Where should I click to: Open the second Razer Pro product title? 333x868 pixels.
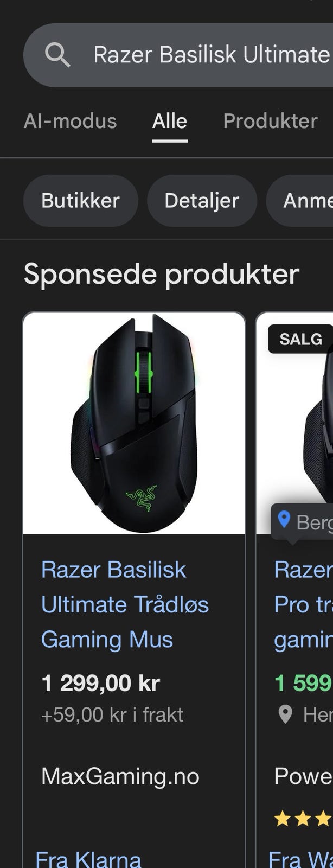click(303, 604)
